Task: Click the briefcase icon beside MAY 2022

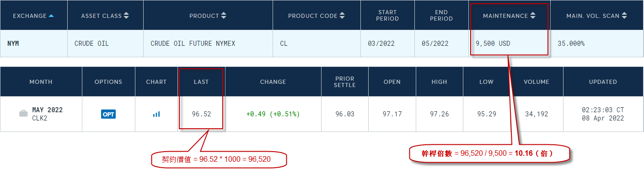Action: (23, 114)
